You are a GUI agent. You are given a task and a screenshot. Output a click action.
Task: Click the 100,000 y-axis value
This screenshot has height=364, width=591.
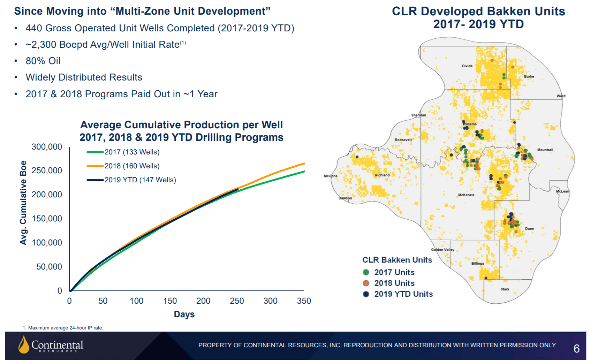[x=47, y=243]
